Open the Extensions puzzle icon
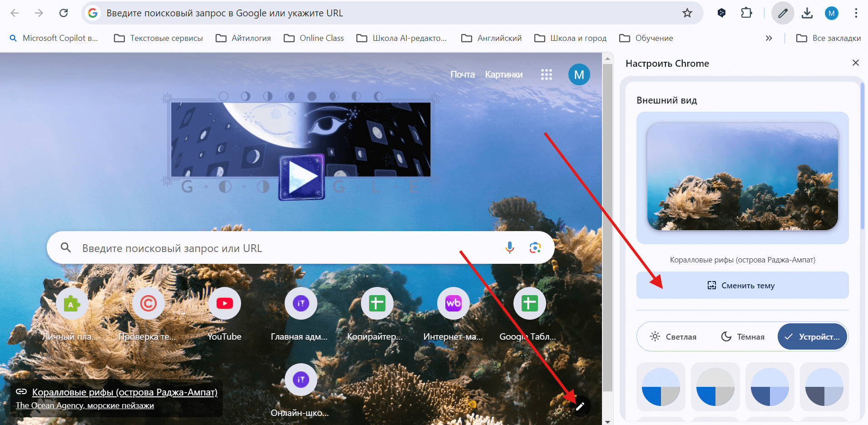The width and height of the screenshot is (868, 425). (746, 13)
